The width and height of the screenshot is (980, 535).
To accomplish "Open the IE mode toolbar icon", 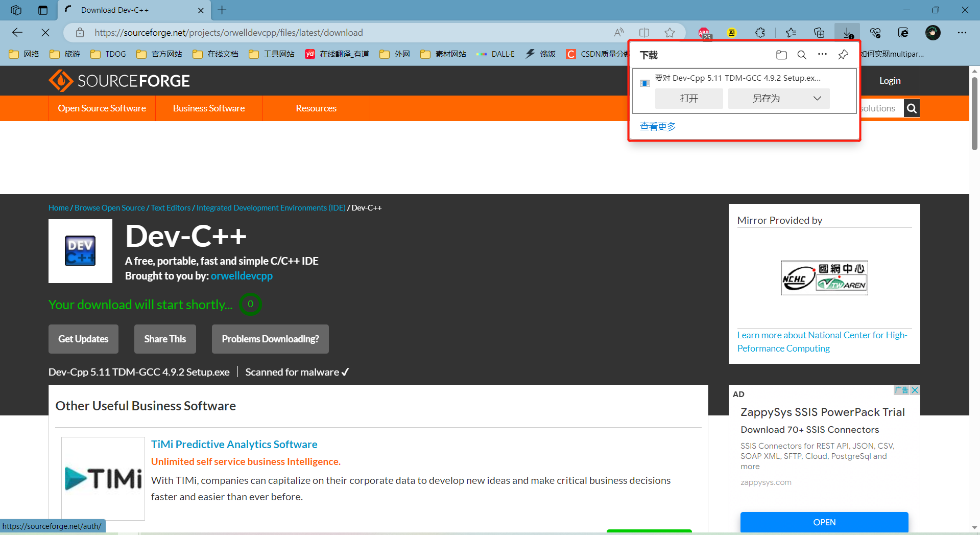I will (903, 33).
